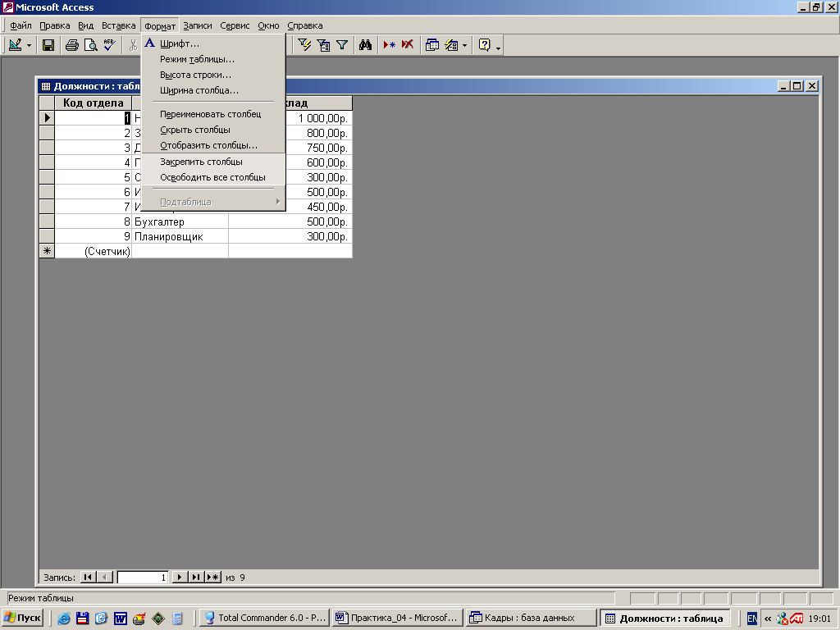The width and height of the screenshot is (840, 630).
Task: Click the (Счетчик) new row cell
Action: click(94, 251)
